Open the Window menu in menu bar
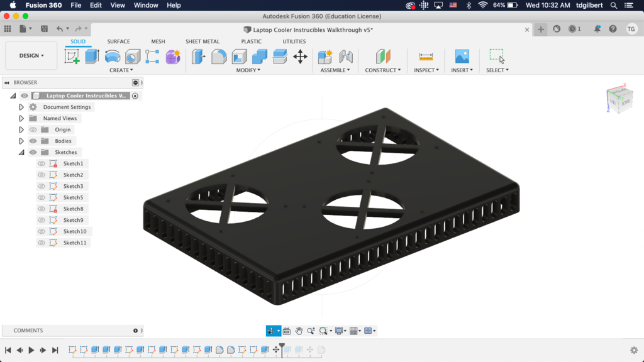 coord(145,5)
